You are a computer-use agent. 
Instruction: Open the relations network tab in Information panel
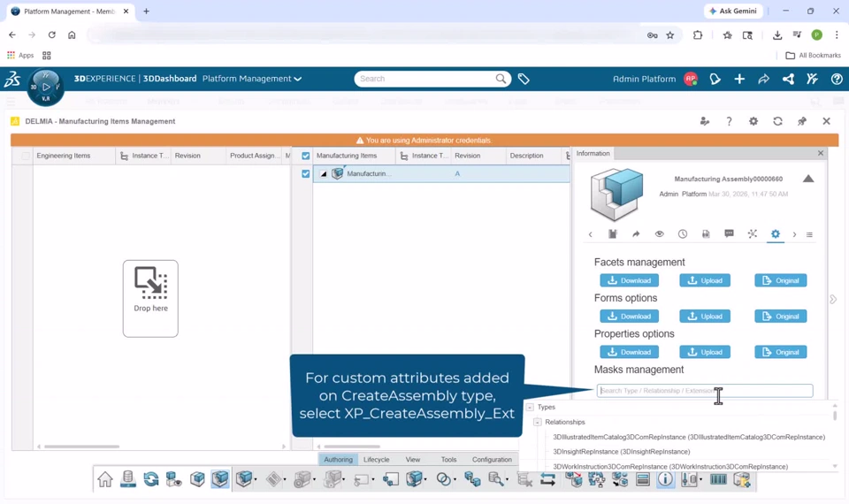[x=752, y=233]
